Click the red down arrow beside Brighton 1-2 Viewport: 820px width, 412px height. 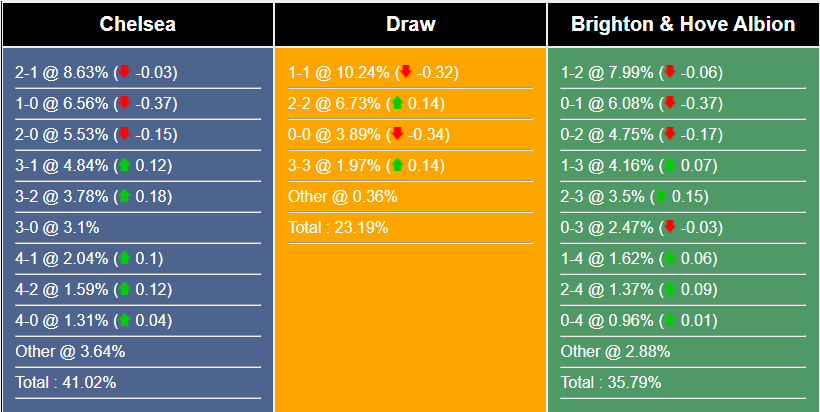coord(670,72)
